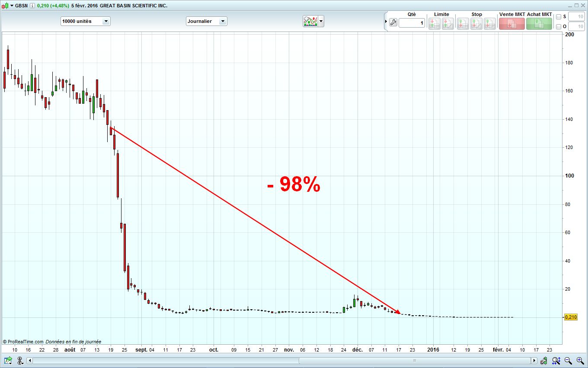Click the scrollbar left arrow
The image size is (588, 368).
click(x=30, y=360)
